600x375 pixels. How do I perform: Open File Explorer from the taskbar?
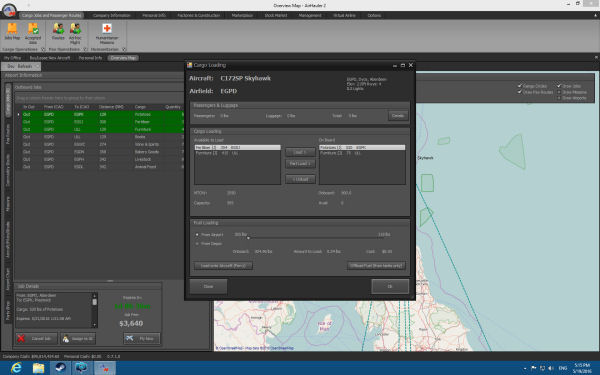coord(38,368)
